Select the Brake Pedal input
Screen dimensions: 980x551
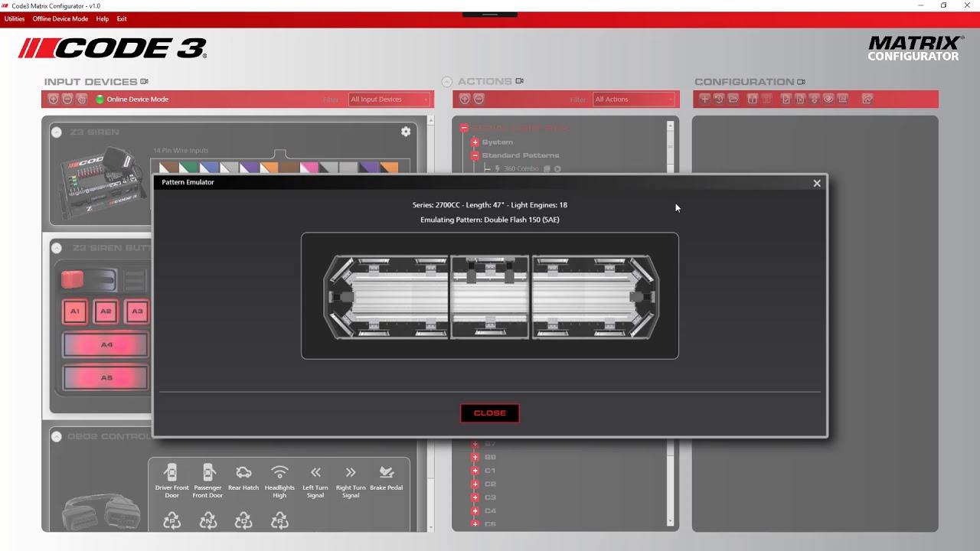[x=387, y=478]
